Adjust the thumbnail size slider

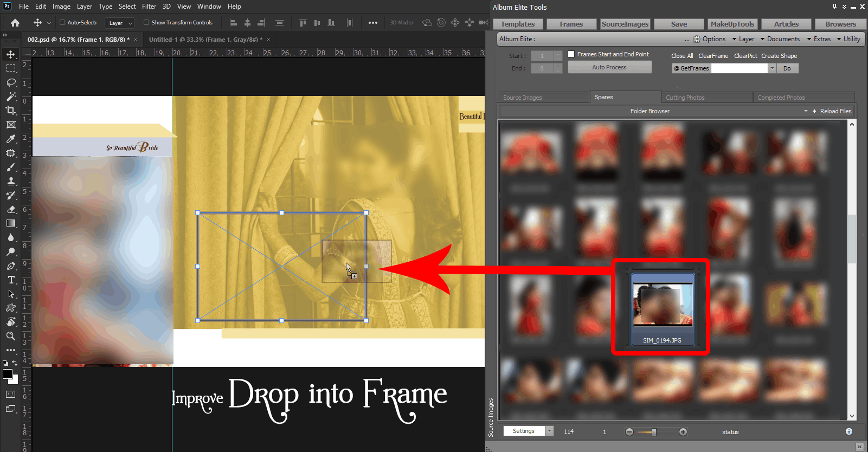[654, 432]
